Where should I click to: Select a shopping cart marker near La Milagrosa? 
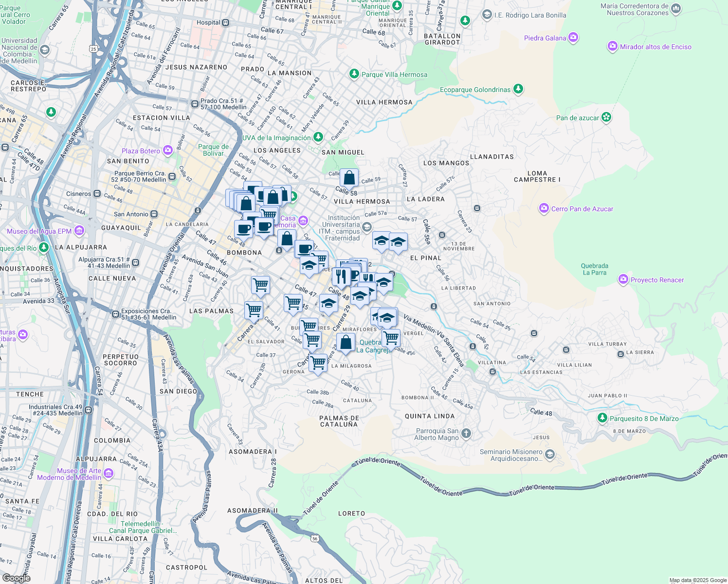pyautogui.click(x=318, y=362)
